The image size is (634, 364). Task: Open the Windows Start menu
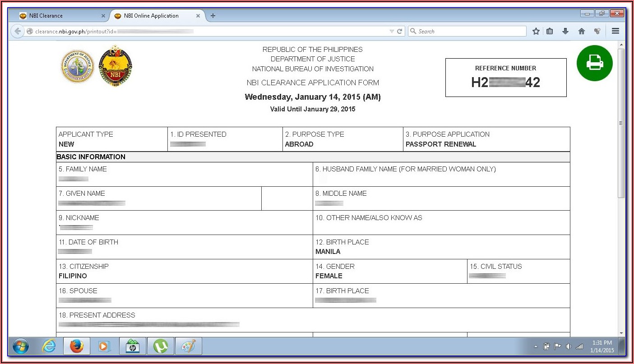(x=20, y=346)
